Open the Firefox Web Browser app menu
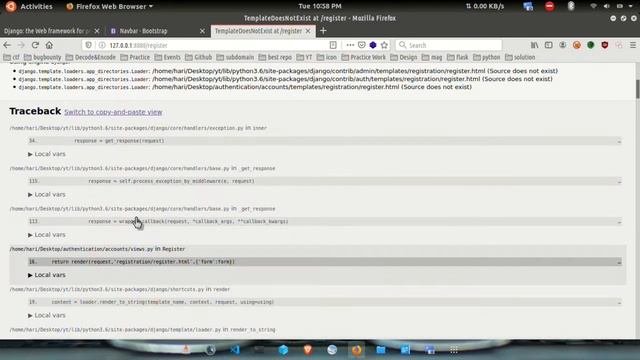Screen dimensions: 640x360 click(109, 7)
